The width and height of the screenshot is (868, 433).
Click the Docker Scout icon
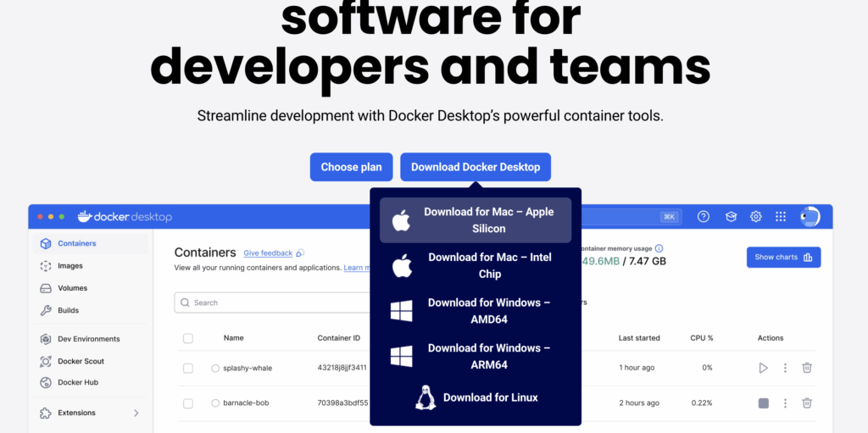point(46,361)
